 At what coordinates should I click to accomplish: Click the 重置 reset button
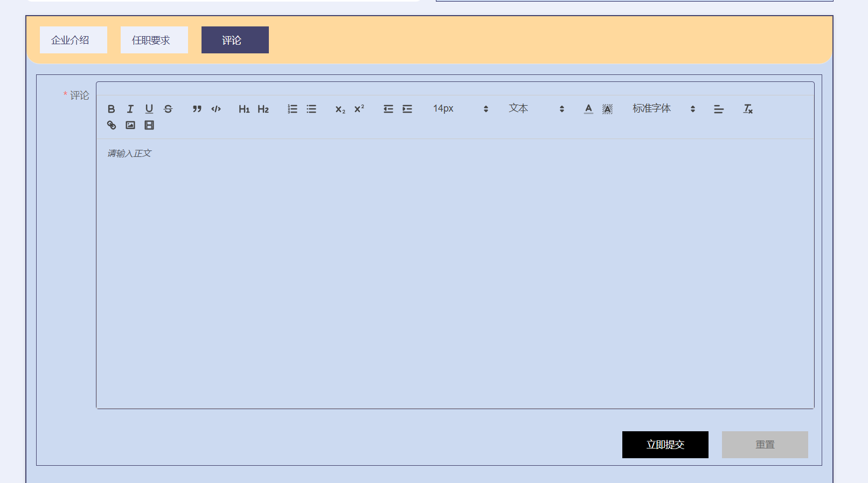(x=765, y=445)
